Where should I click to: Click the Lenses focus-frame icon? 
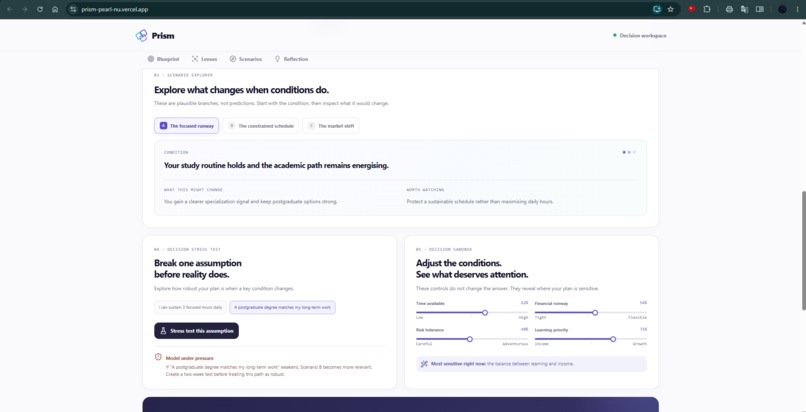point(195,59)
